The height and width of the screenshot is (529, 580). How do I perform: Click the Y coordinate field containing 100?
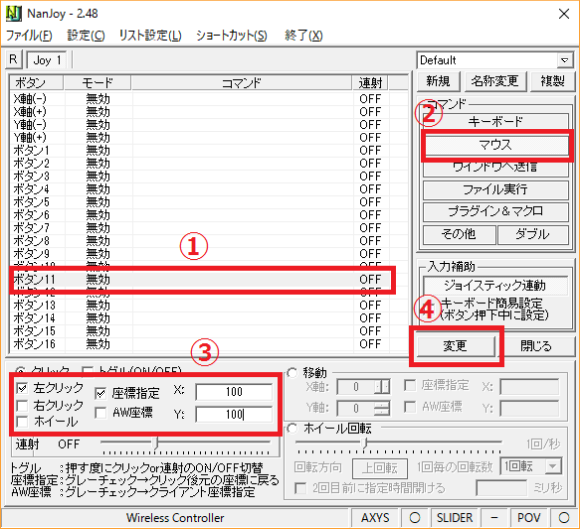[234, 414]
